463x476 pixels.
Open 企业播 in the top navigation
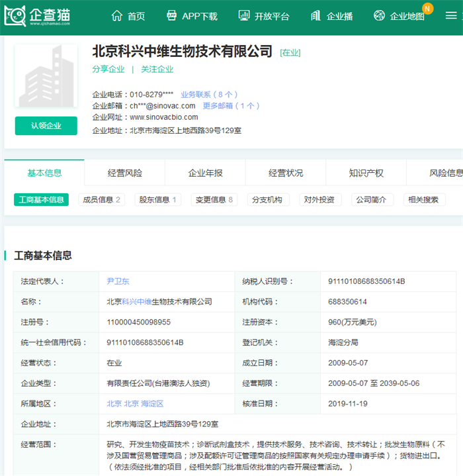click(x=339, y=16)
